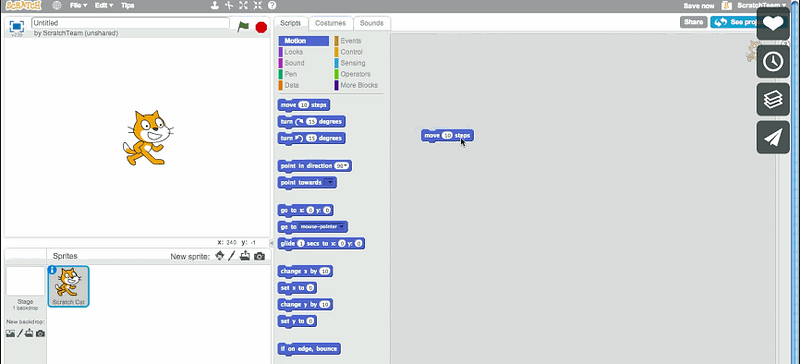The height and width of the screenshot is (364, 800).
Task: Click the set y to 0 block
Action: click(x=297, y=321)
